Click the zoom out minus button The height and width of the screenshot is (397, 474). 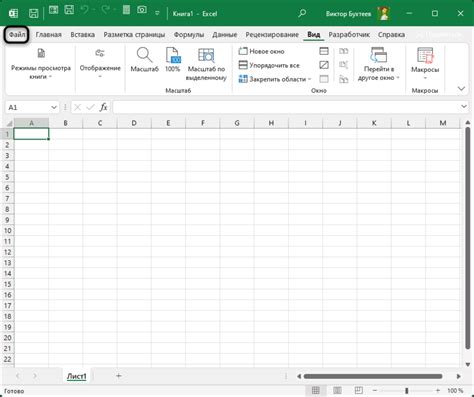coord(375,390)
